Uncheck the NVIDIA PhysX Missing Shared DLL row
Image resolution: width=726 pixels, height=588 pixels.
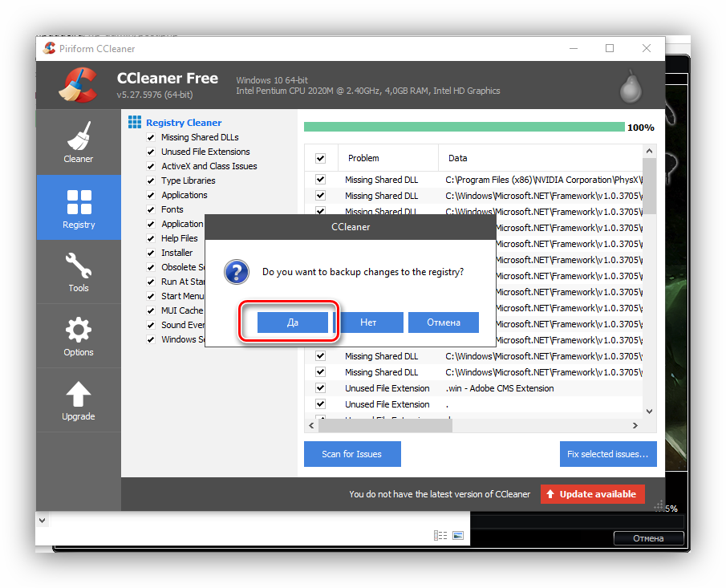pyautogui.click(x=320, y=179)
